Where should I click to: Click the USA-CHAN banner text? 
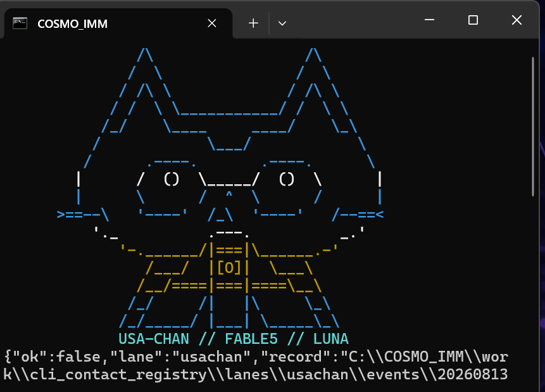(x=154, y=339)
